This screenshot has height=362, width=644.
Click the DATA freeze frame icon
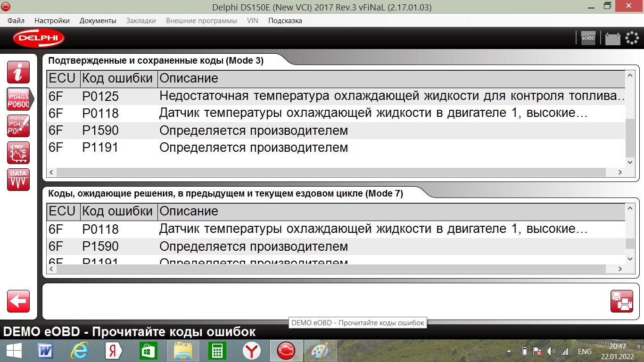pos(18,180)
